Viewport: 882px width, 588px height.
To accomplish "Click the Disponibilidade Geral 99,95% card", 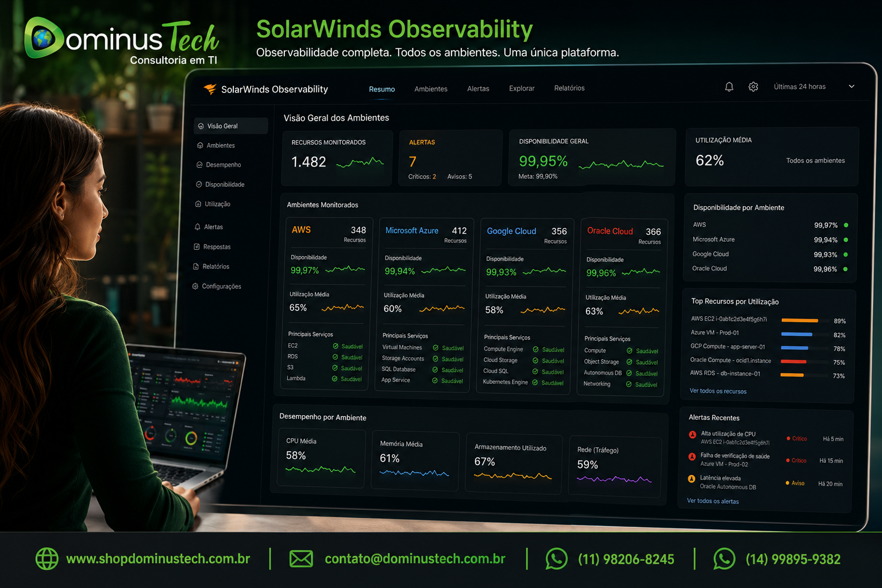I will [x=592, y=157].
